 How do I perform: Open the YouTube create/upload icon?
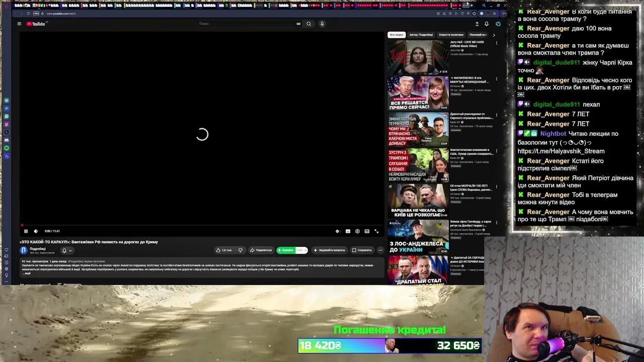pos(477,24)
